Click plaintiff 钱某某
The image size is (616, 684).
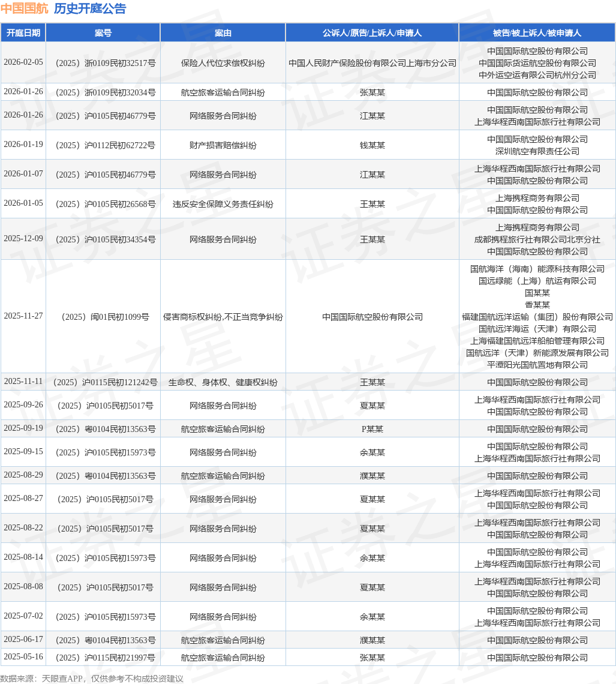[372, 145]
